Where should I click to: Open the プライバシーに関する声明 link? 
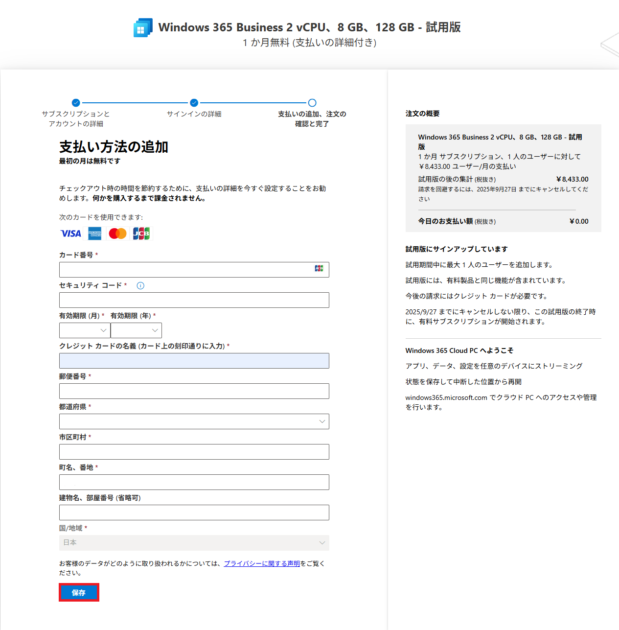[262, 563]
